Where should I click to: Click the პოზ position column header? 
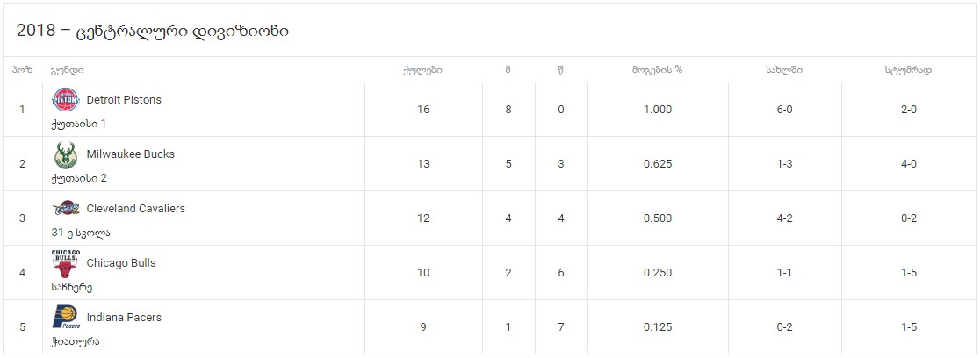pos(22,70)
